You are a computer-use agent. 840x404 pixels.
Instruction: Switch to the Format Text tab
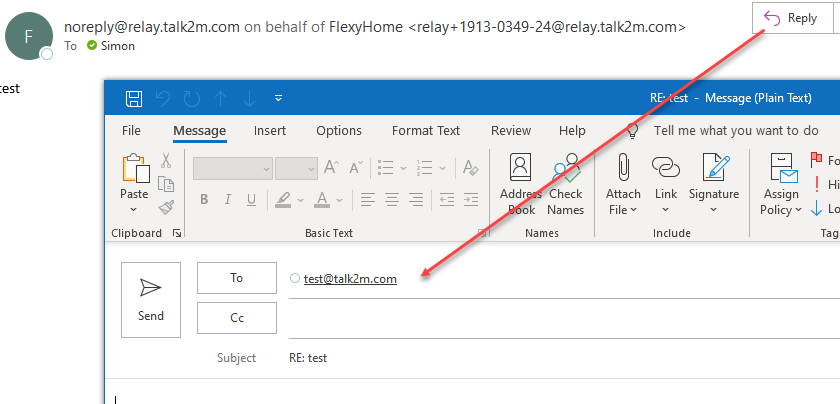(x=426, y=131)
